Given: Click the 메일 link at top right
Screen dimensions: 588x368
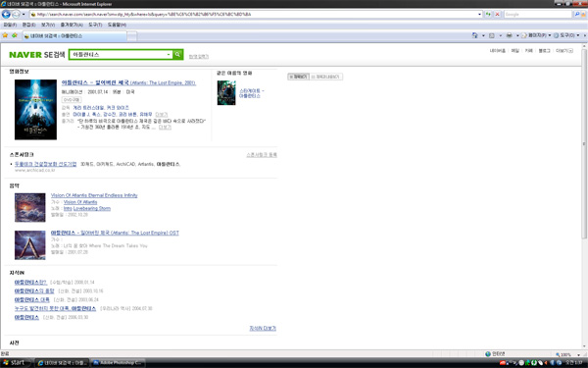Looking at the screenshot, I should (x=515, y=51).
